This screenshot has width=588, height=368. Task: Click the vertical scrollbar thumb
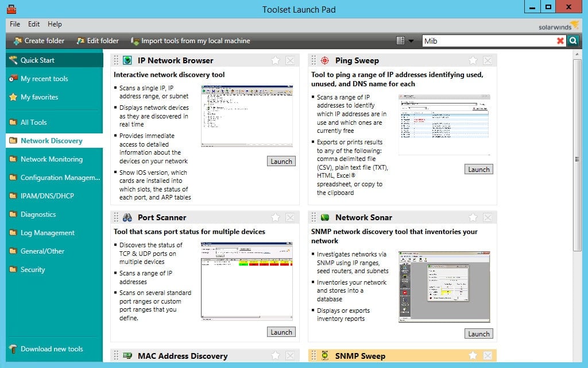pyautogui.click(x=577, y=155)
